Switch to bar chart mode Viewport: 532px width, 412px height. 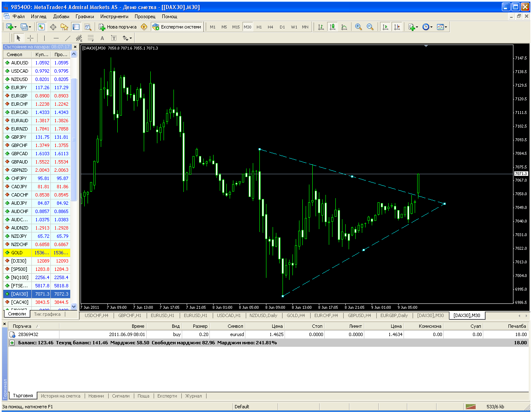321,27
